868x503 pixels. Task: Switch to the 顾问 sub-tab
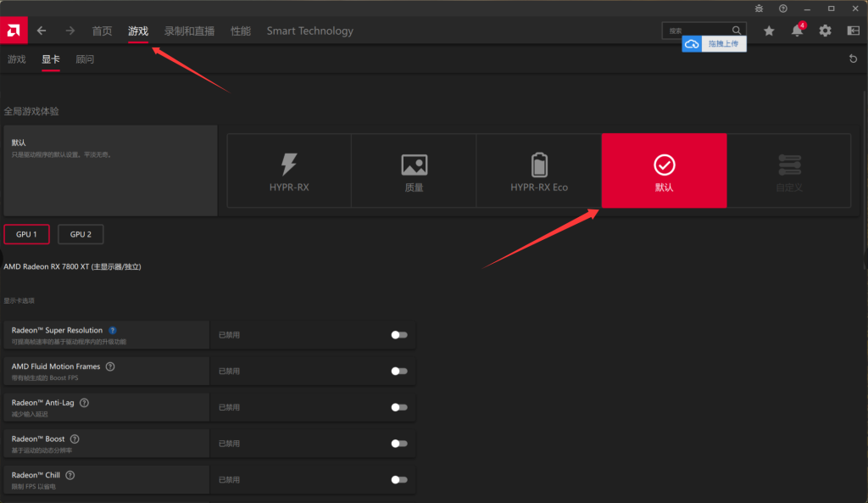(85, 59)
